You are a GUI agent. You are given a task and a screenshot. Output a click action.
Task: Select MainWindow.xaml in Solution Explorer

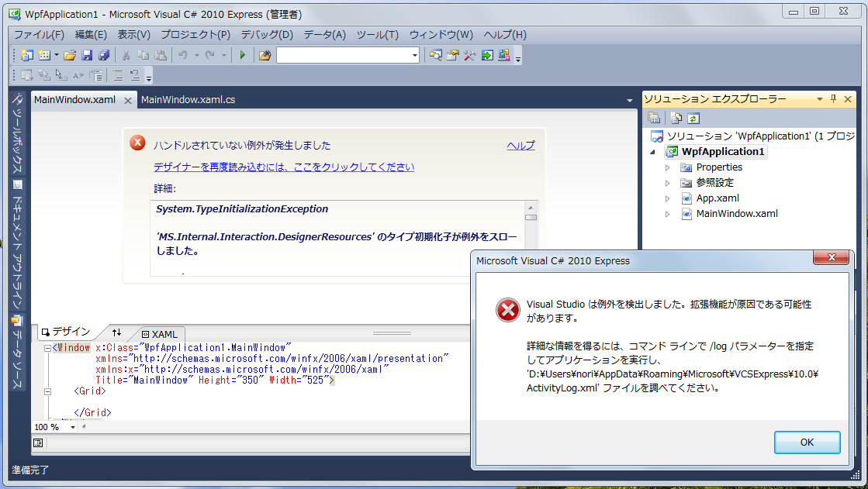tap(737, 214)
